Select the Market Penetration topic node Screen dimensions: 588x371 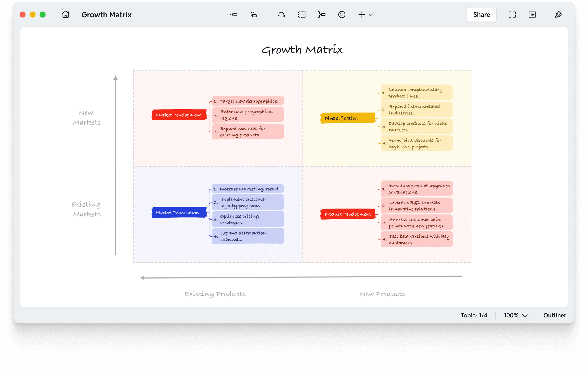pyautogui.click(x=179, y=212)
